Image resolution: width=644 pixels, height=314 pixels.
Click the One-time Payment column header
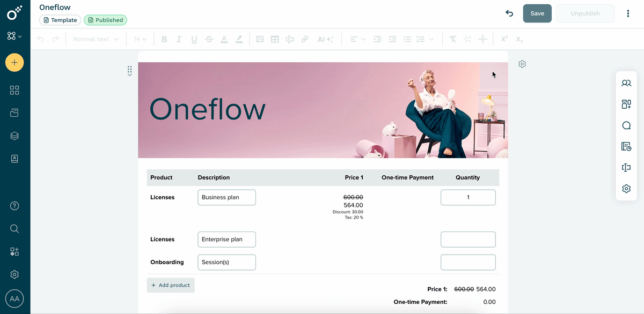(x=407, y=177)
